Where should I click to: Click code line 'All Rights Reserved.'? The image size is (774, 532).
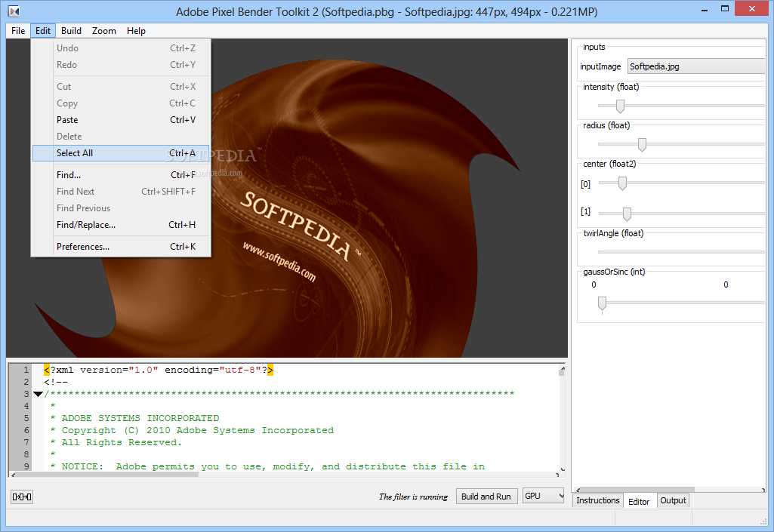click(x=122, y=442)
